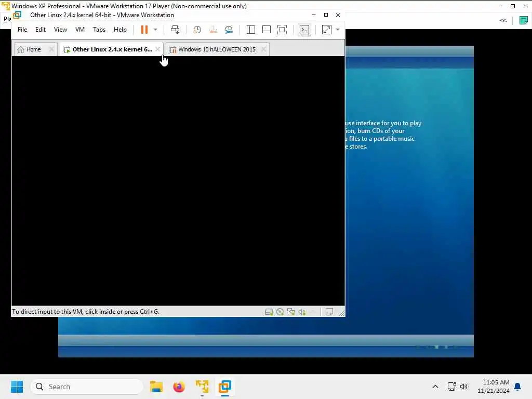Click the sound card status icon

coord(302,312)
